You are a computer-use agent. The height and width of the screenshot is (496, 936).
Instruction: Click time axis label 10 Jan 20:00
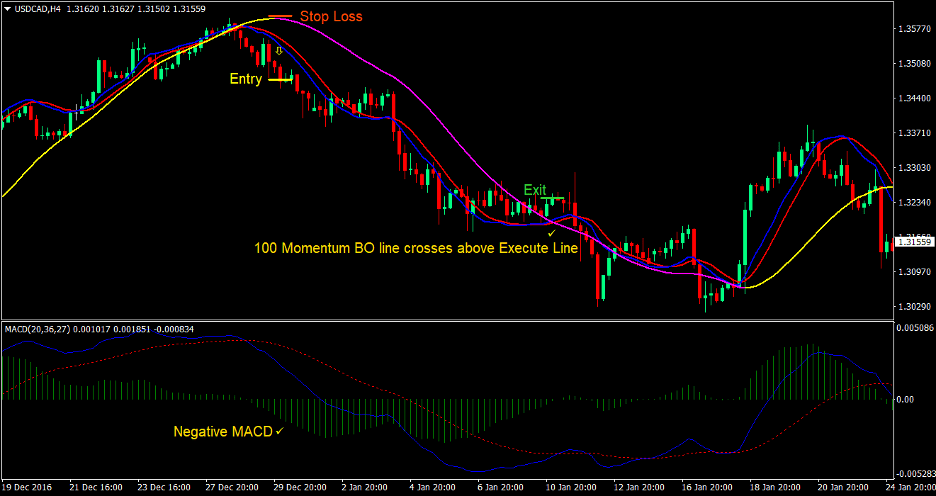pyautogui.click(x=572, y=487)
